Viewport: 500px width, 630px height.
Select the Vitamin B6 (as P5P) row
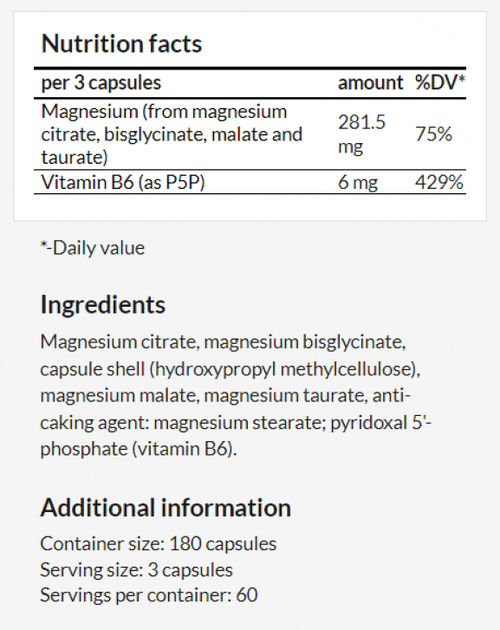[250, 182]
